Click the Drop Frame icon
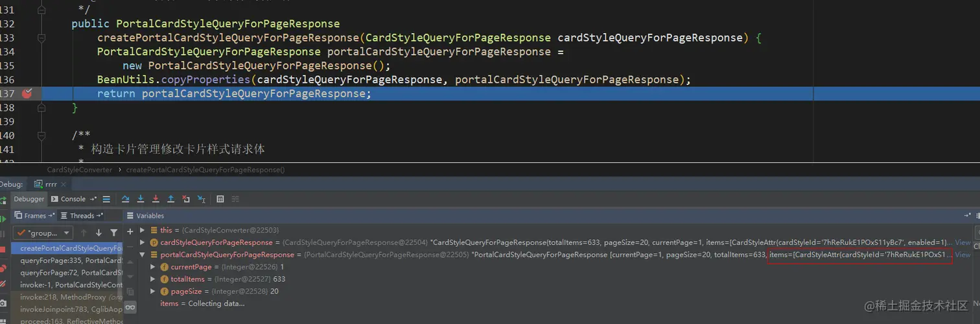The height and width of the screenshot is (324, 980). click(x=186, y=199)
